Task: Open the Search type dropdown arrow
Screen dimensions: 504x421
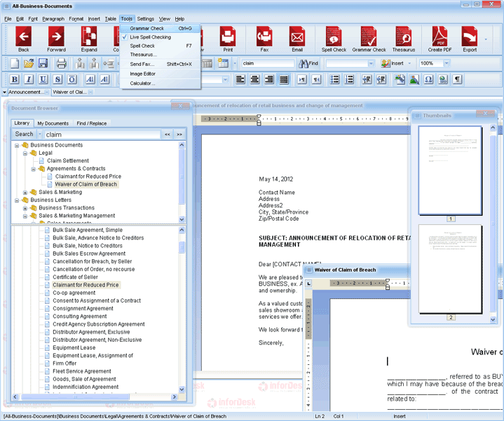Action: (x=40, y=134)
